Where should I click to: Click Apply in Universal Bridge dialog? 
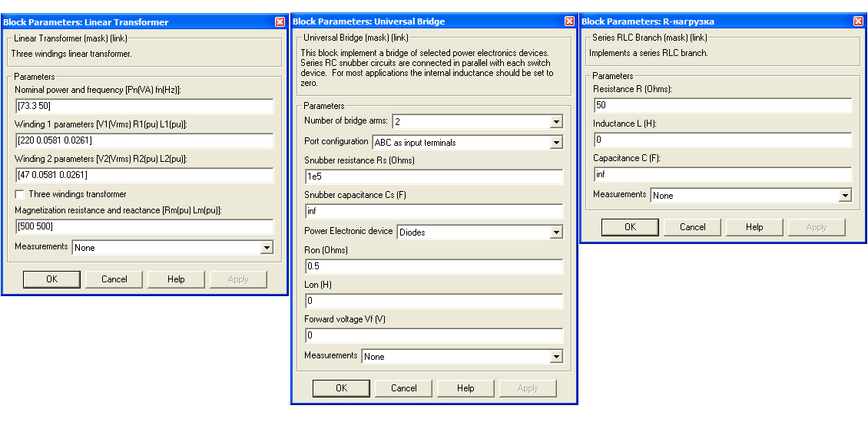[x=528, y=388]
